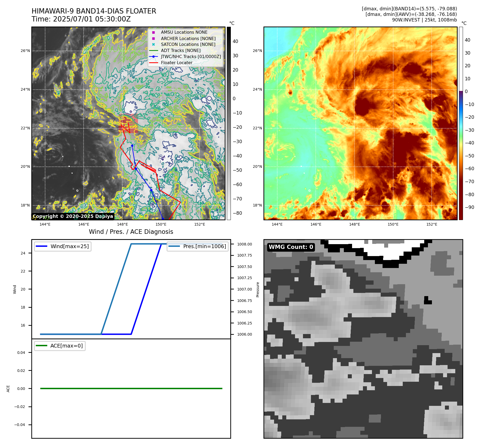Viewport: 481px width, 448px height.
Task: Click the 'Time: 2025/07/01 05:30:00Z' timestamp
Action: pyautogui.click(x=81, y=19)
